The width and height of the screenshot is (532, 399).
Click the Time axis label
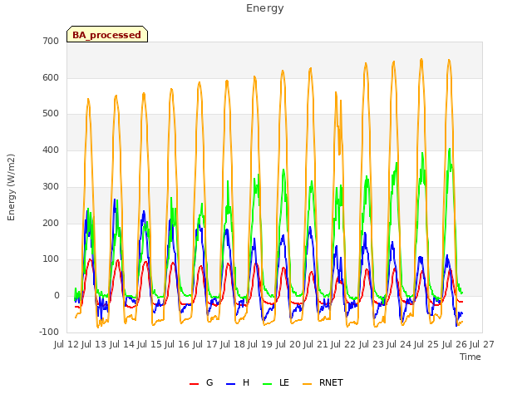(470, 357)
